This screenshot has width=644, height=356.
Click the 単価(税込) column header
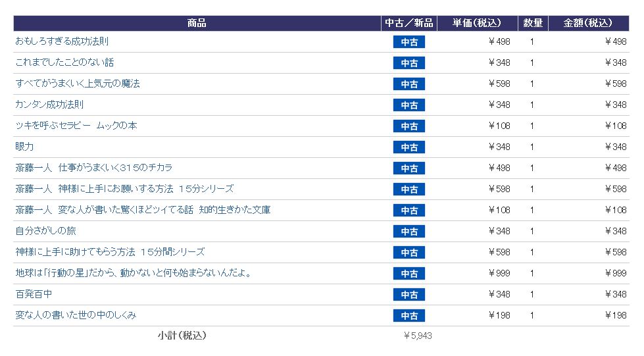tap(477, 23)
